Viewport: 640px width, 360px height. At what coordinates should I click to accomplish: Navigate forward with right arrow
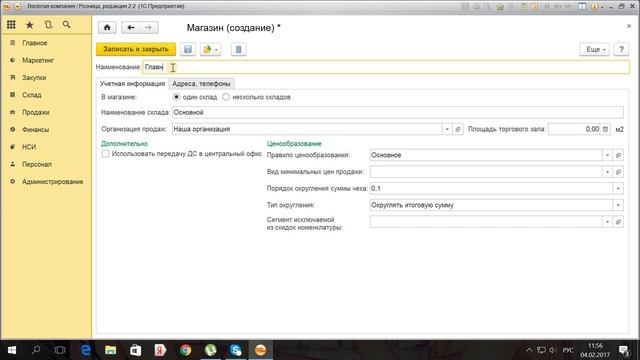pyautogui.click(x=149, y=27)
